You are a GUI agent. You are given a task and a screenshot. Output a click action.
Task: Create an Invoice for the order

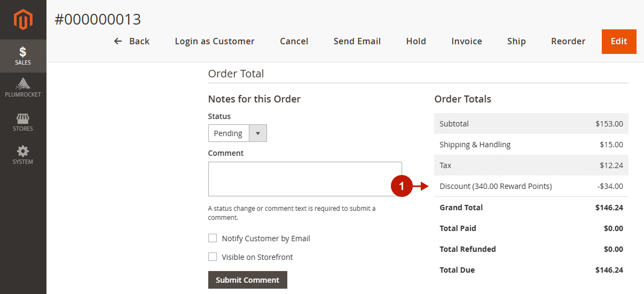point(466,41)
